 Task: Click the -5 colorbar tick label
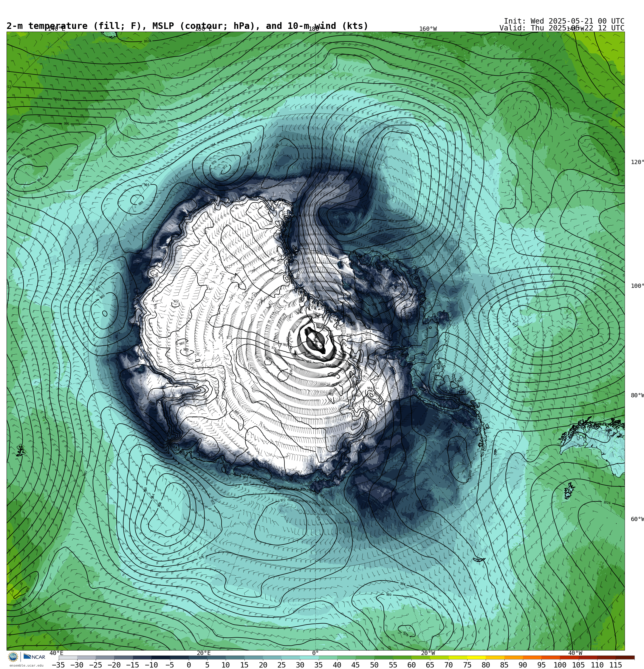[x=170, y=665]
